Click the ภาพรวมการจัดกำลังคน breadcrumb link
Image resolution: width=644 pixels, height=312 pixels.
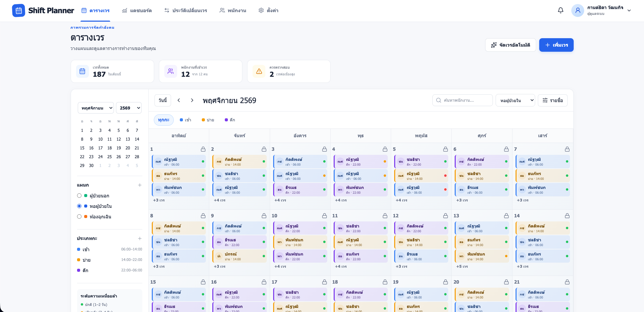(x=92, y=27)
